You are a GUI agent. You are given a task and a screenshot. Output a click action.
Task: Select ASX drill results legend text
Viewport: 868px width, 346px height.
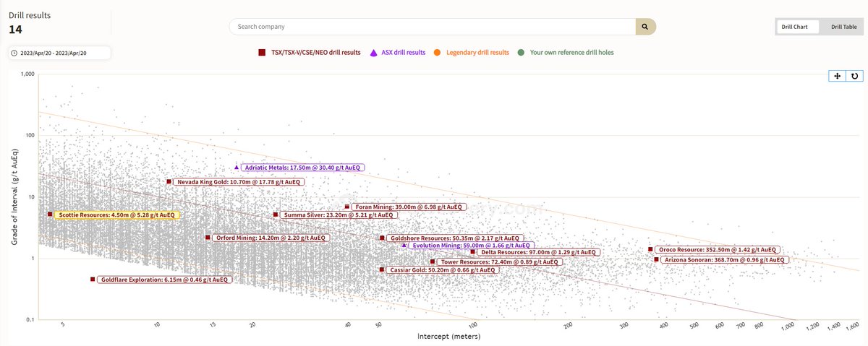tap(404, 53)
